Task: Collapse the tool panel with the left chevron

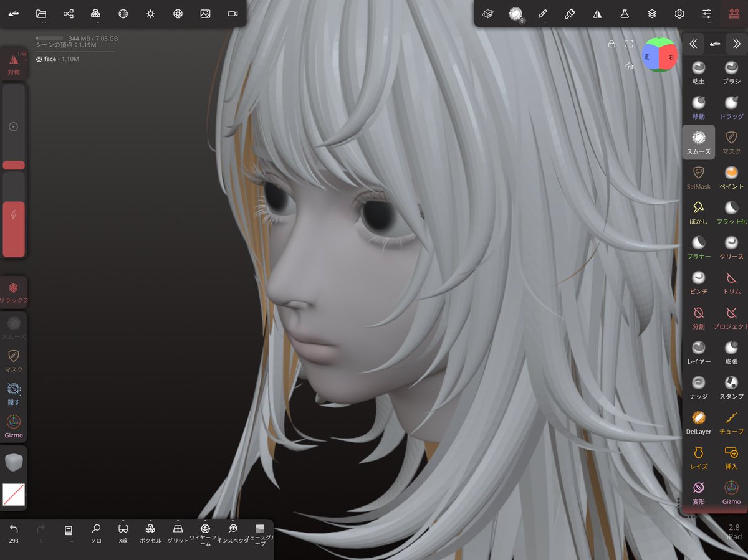Action: pos(693,44)
